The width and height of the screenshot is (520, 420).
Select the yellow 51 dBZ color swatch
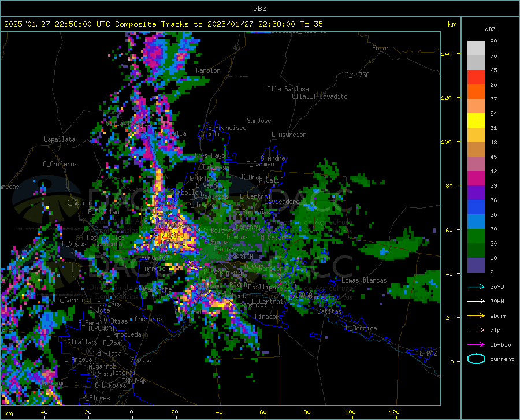click(476, 120)
